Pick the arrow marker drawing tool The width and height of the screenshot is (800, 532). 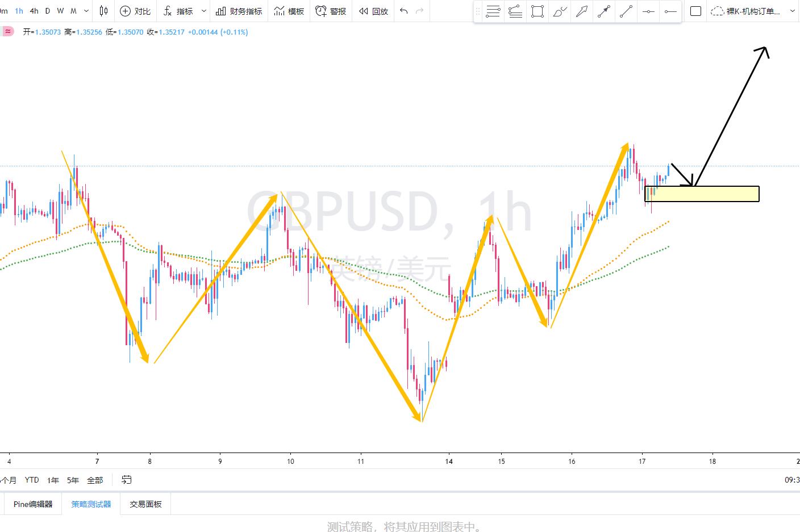pos(582,11)
